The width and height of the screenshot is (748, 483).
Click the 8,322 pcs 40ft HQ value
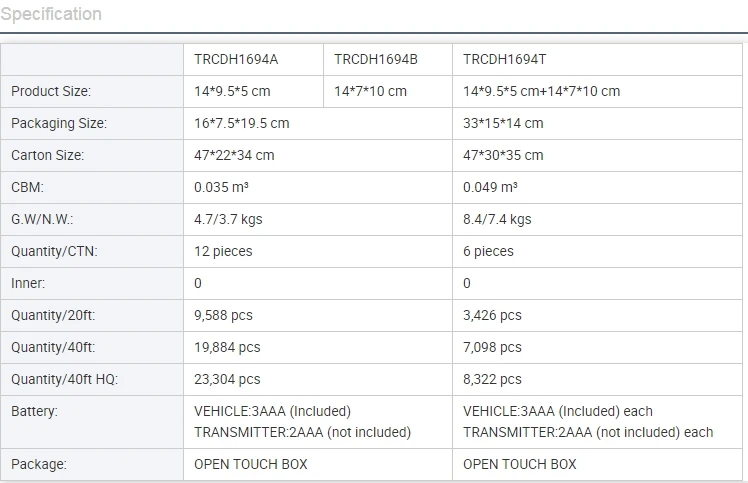[x=492, y=379]
